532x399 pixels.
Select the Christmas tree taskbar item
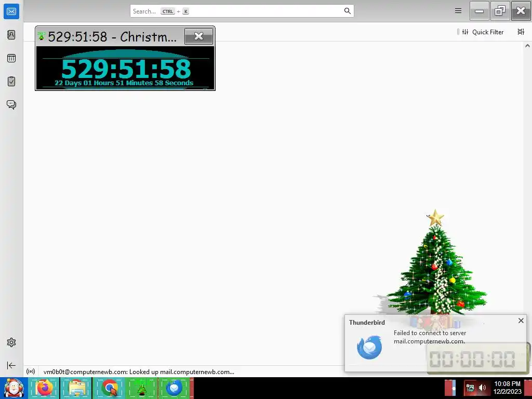[142, 388]
